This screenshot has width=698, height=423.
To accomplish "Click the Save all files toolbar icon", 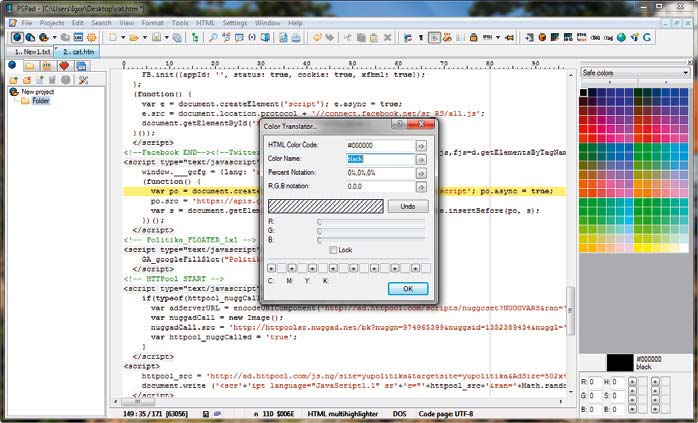I will coord(177,37).
